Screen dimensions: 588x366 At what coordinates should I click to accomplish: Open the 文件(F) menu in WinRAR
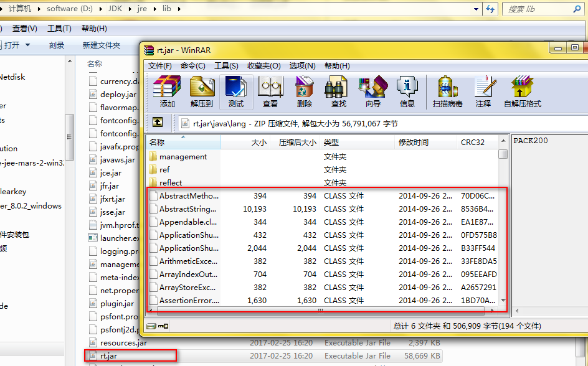point(159,66)
